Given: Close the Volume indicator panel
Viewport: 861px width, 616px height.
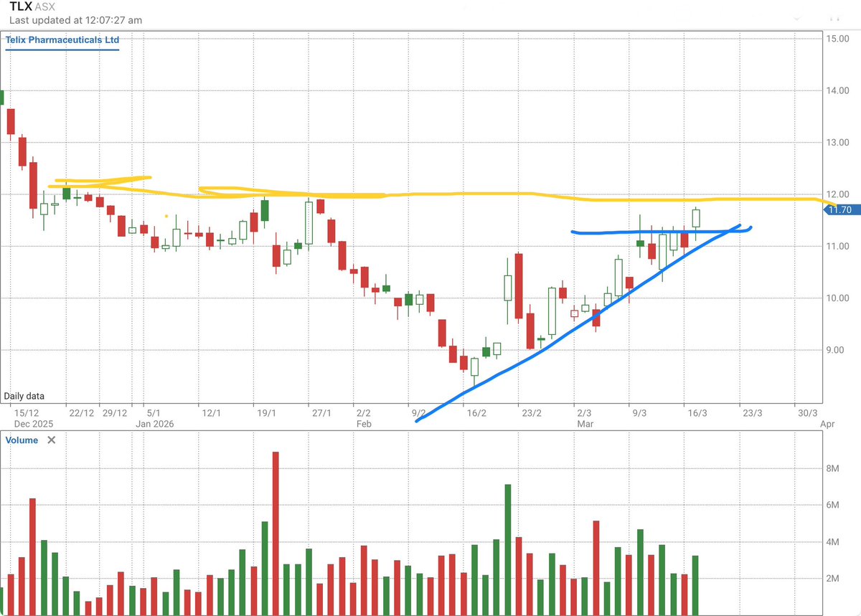Looking at the screenshot, I should click(x=51, y=440).
